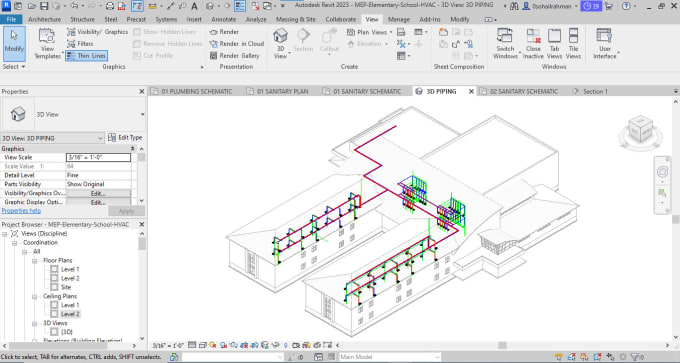Collapse the Views (Discipline) tree node
The height and width of the screenshot is (363, 680).
(5, 234)
